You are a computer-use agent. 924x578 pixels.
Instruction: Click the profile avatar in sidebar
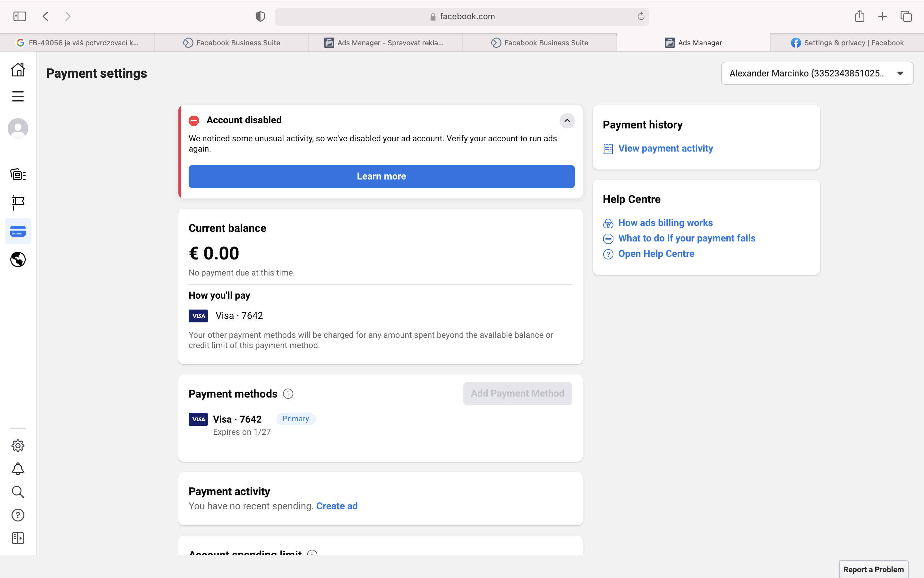[x=18, y=128]
